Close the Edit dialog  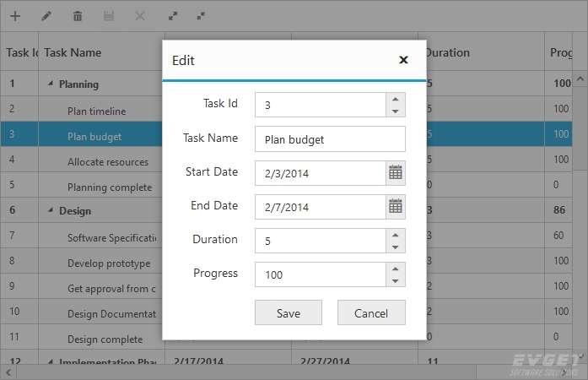coord(403,60)
